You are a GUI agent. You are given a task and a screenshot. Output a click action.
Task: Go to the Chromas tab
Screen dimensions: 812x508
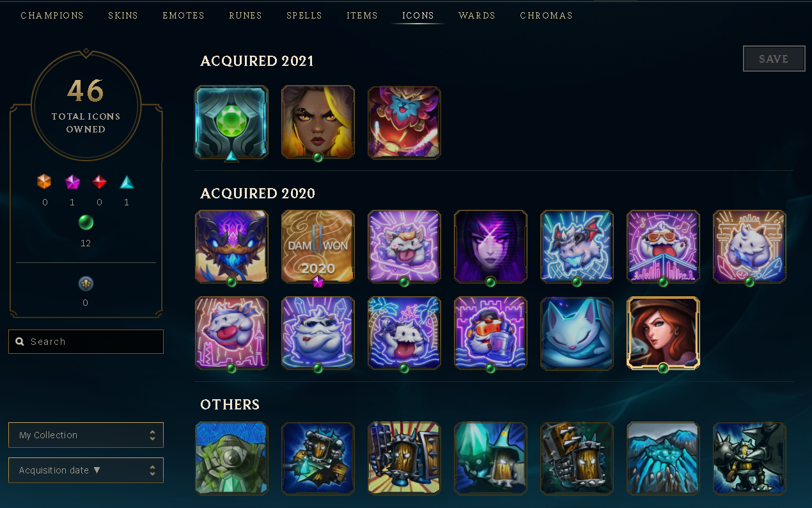(x=546, y=15)
